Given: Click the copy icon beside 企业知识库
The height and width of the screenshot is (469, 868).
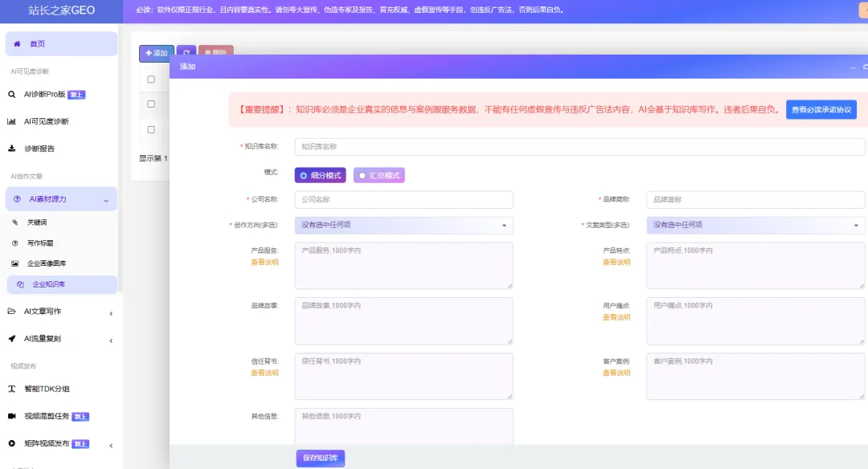Looking at the screenshot, I should click(20, 284).
